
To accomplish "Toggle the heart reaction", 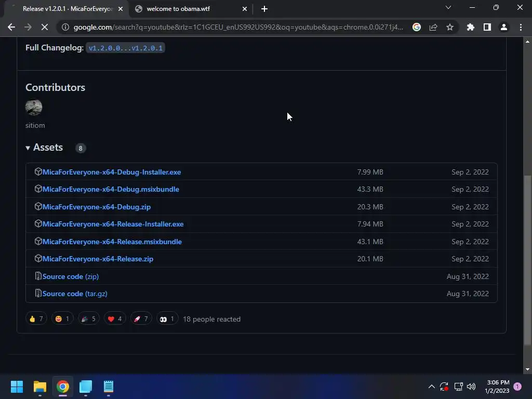I will [115, 319].
